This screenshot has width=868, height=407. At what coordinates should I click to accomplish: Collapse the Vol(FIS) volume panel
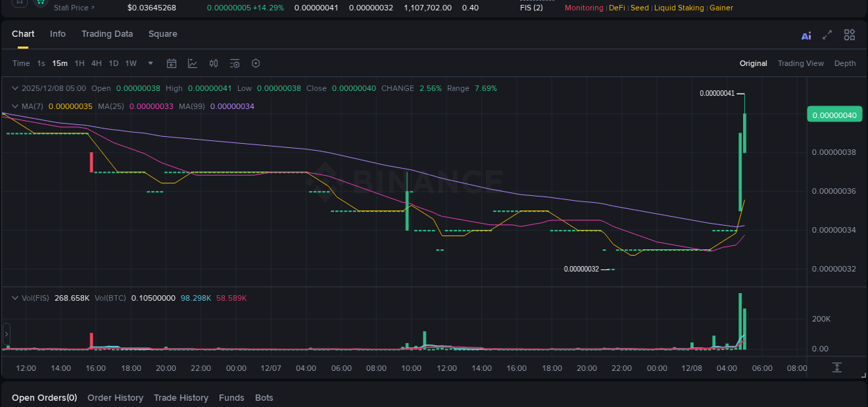pos(15,297)
